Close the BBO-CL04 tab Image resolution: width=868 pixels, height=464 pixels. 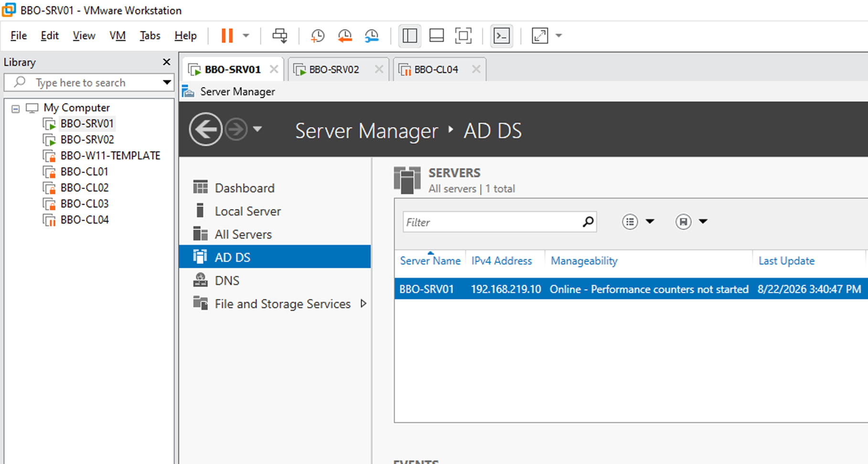[x=476, y=69]
